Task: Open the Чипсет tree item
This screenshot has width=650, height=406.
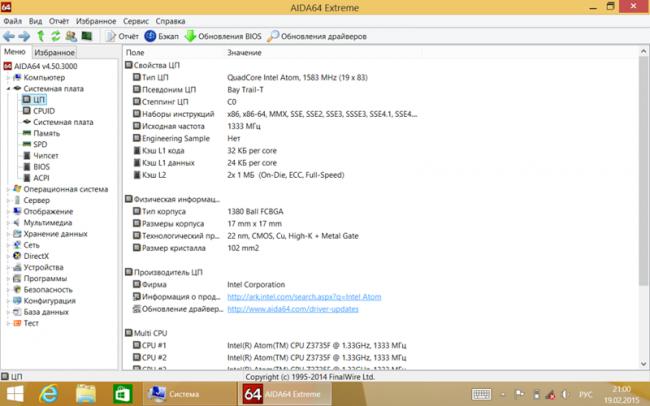Action: coord(40,156)
